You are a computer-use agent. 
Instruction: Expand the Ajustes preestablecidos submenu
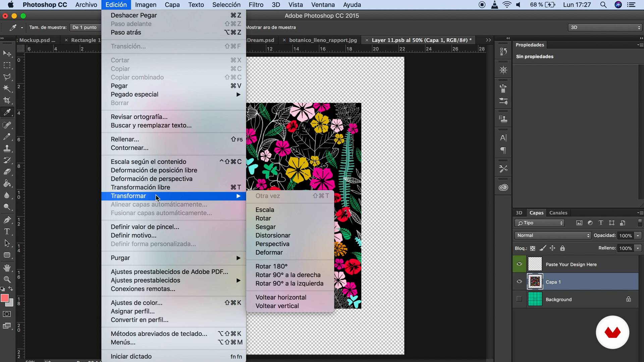click(174, 281)
